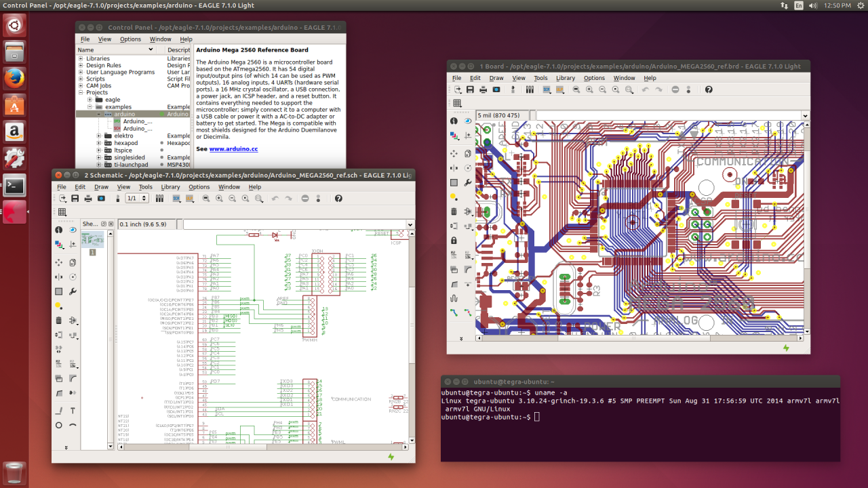
Task: Collapse the examples folder in project tree
Action: pyautogui.click(x=90, y=107)
